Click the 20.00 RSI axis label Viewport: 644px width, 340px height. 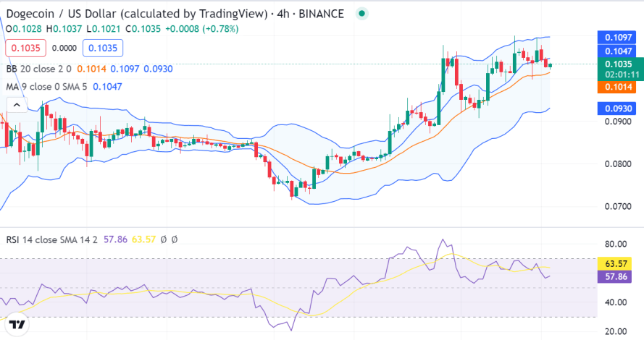(x=616, y=331)
